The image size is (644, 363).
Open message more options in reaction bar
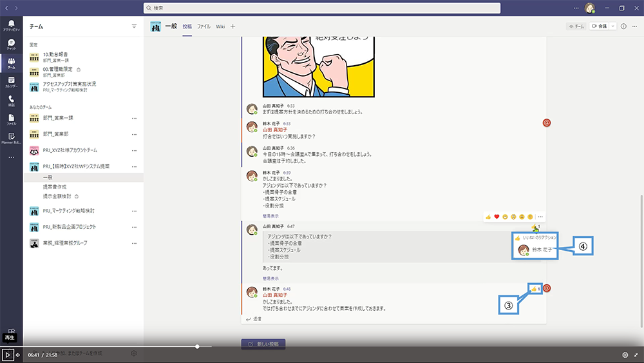(540, 217)
